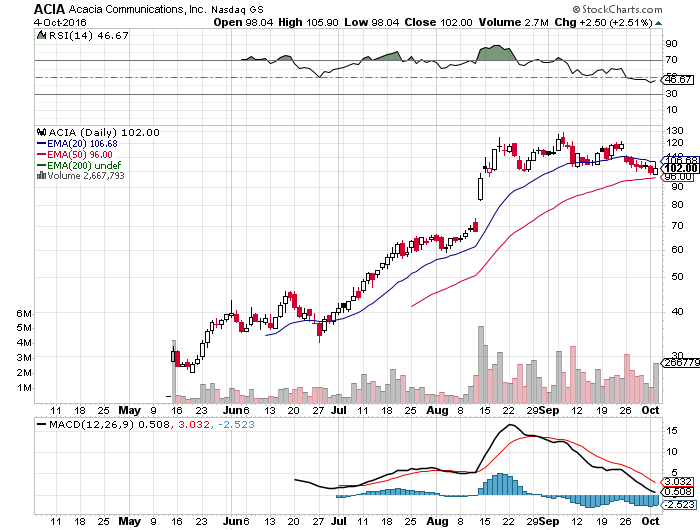Click the green up-arrow next to Chg
The height and width of the screenshot is (530, 700).
(x=658, y=23)
